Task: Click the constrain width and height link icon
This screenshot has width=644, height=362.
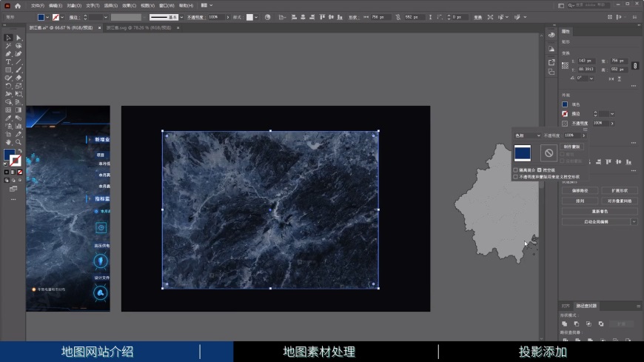Action: click(398, 17)
